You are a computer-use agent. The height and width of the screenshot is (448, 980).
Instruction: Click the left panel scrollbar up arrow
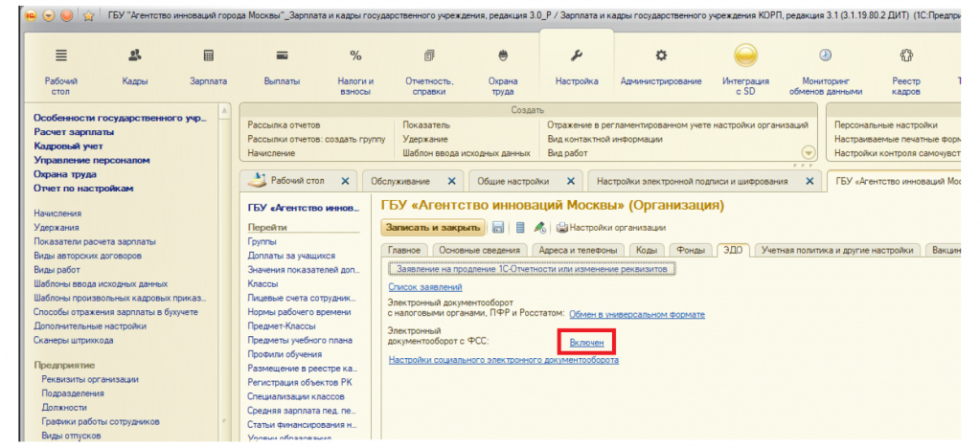tap(226, 112)
